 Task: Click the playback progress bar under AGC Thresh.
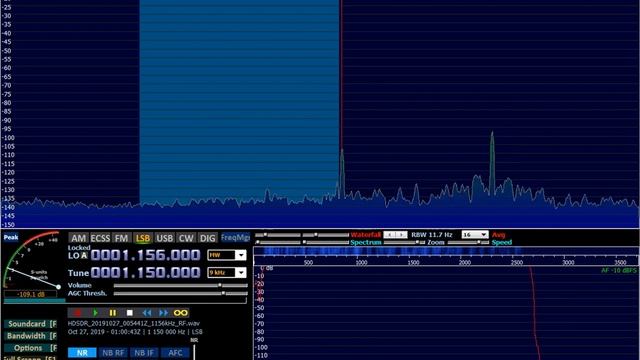pyautogui.click(x=125, y=301)
